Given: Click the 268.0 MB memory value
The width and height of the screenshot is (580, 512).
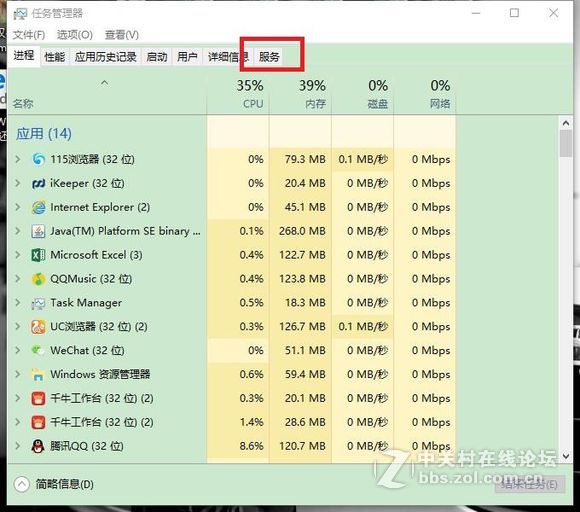Looking at the screenshot, I should 302,231.
